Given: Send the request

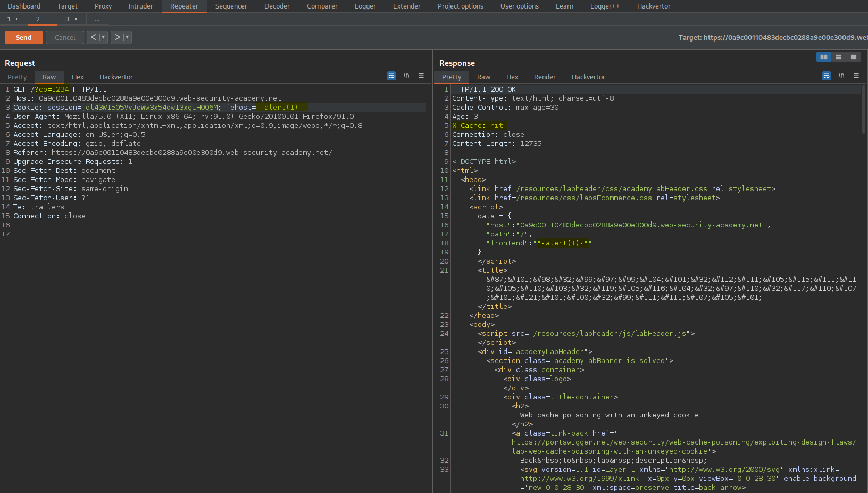Looking at the screenshot, I should 24,38.
